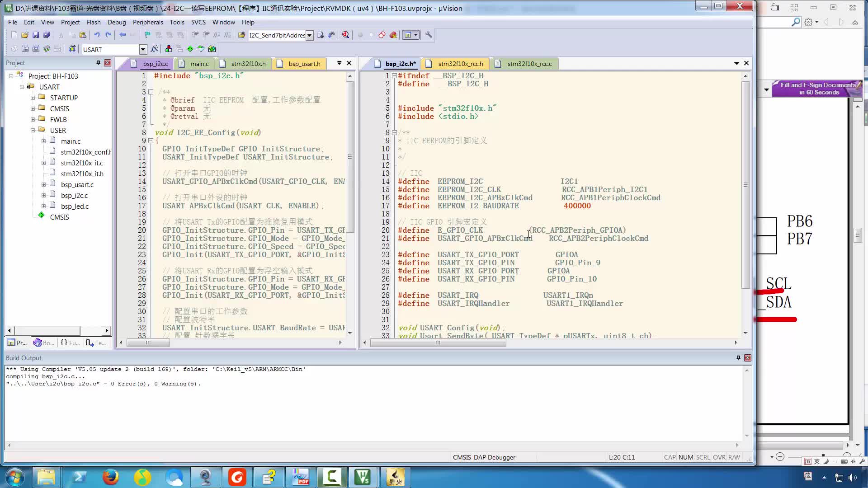The width and height of the screenshot is (868, 488).
Task: Download the code to flash with the LOAD icon
Action: tap(72, 49)
